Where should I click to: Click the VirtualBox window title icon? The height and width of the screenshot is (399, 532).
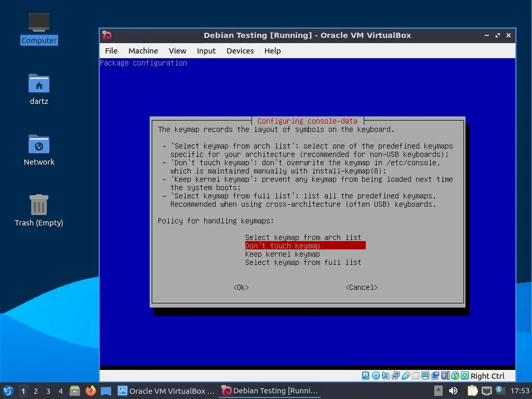click(107, 35)
